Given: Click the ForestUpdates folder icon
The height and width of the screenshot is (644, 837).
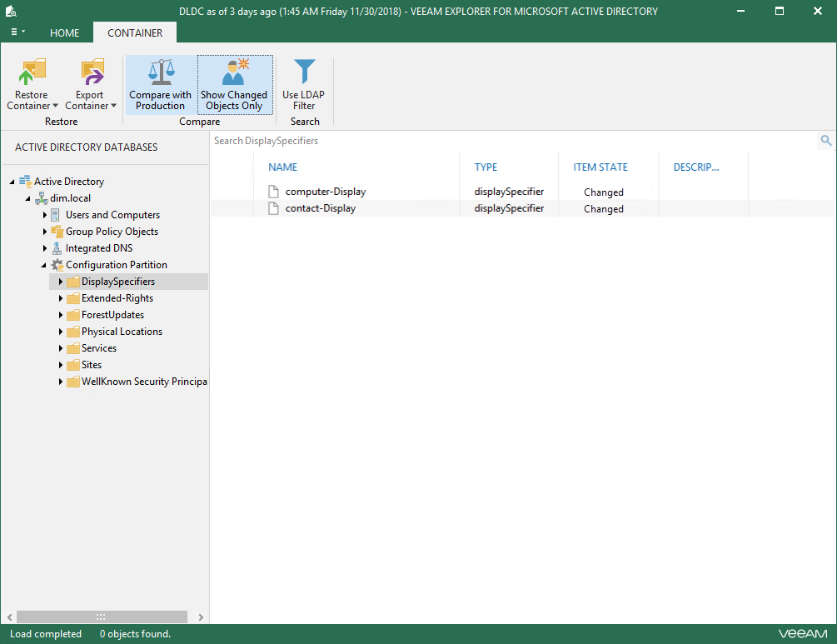Looking at the screenshot, I should pos(73,315).
